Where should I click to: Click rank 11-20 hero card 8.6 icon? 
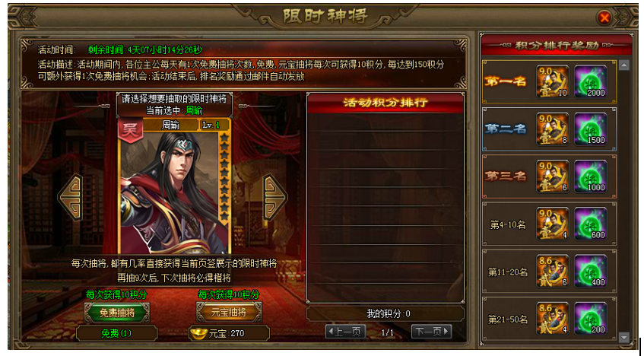[553, 272]
